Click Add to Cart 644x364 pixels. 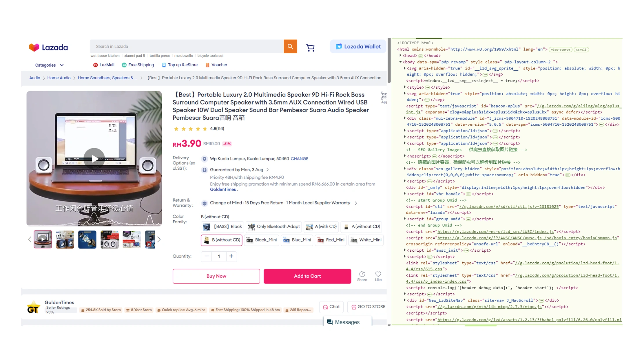coord(307,276)
